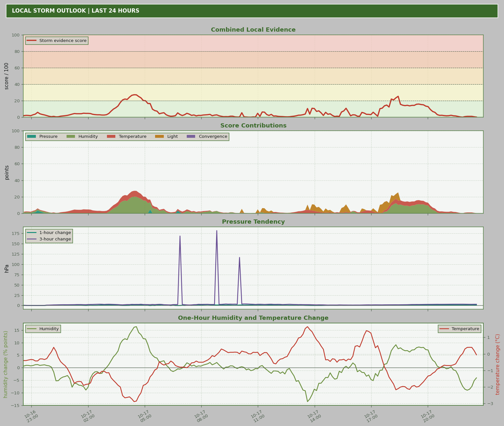
Task: Click the tallest 3-hour pressure spike peak
Action: point(217,231)
